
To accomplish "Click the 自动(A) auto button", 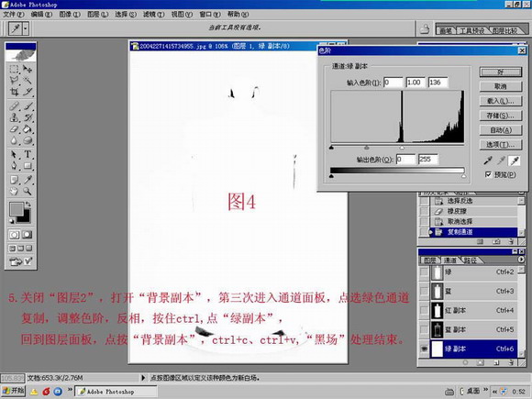I will (x=501, y=130).
